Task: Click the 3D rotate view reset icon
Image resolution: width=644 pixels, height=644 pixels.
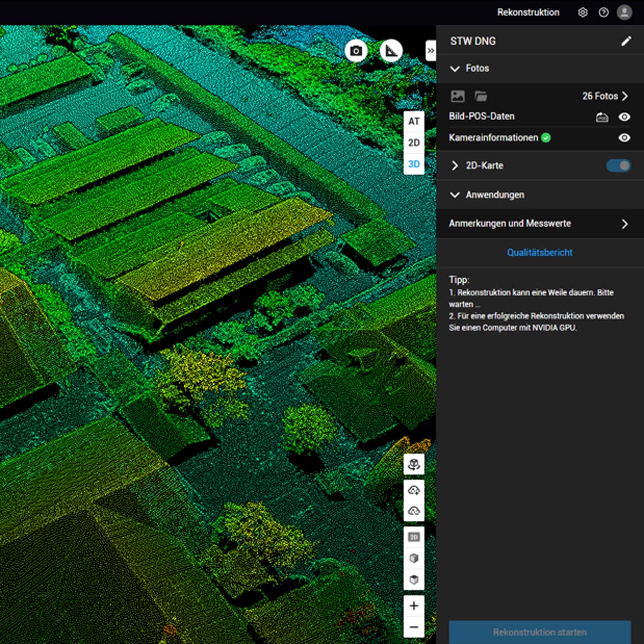Action: 414,464
